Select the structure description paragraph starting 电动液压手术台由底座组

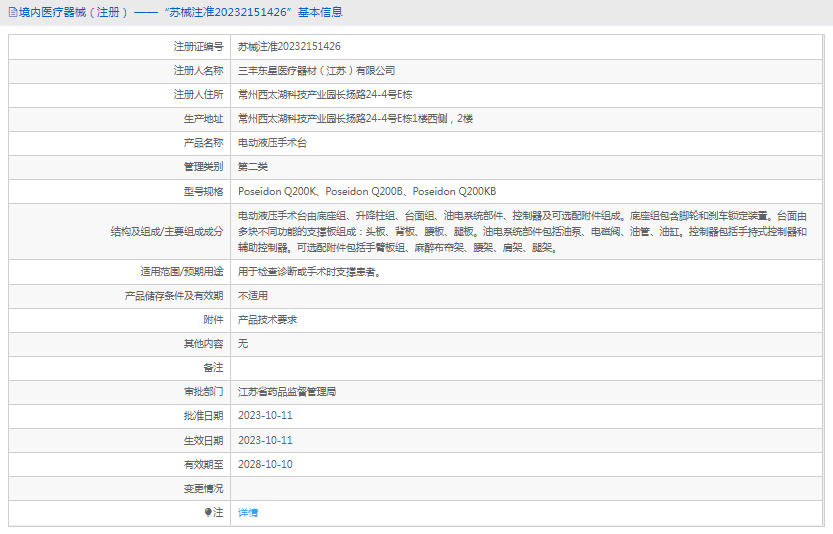pyautogui.click(x=522, y=232)
